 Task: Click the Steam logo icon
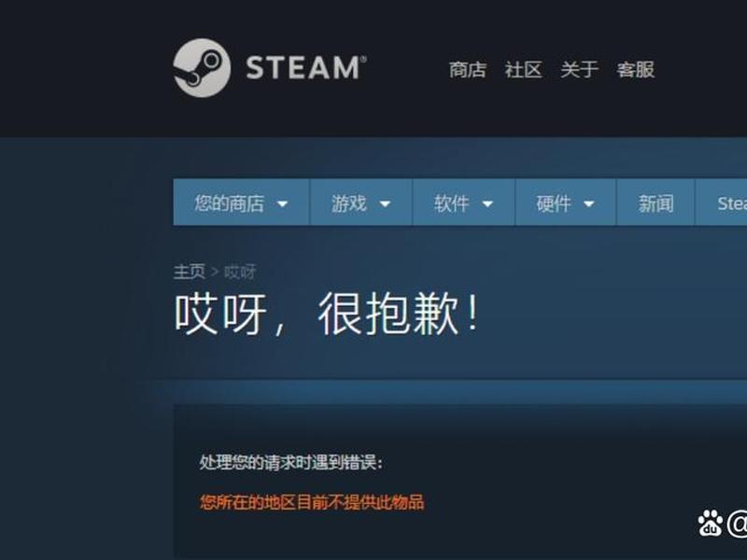[x=202, y=68]
